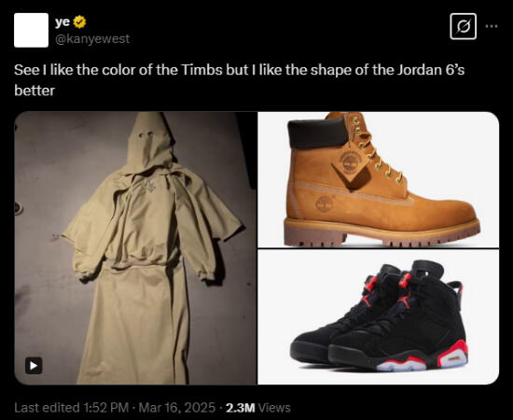Click the word better on second line
Screen dimensions: 513x420
pyautogui.click(x=35, y=91)
